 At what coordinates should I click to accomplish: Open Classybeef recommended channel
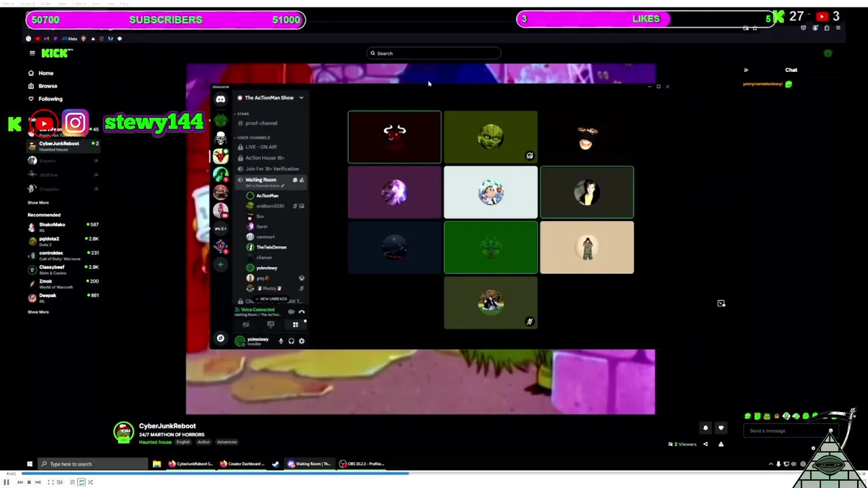pyautogui.click(x=62, y=269)
